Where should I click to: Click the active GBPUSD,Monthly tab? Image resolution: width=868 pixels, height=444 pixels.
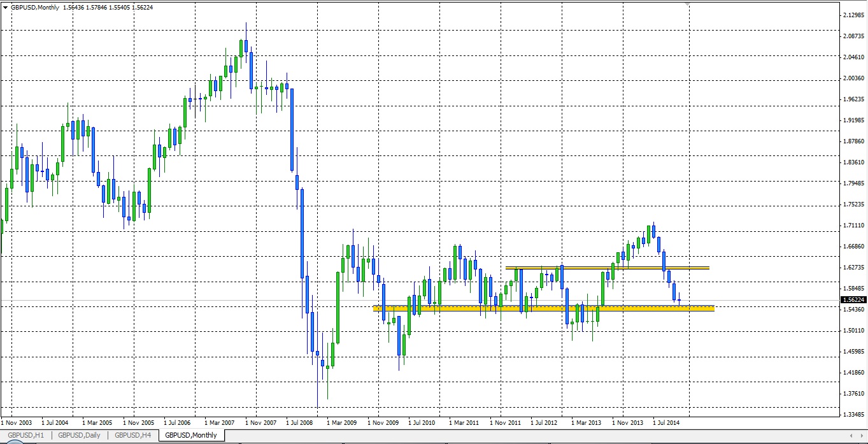[190, 435]
